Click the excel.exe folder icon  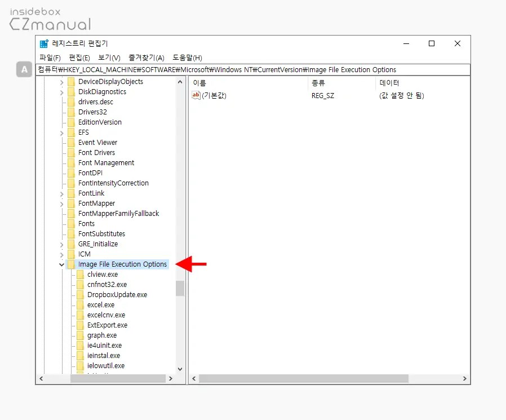click(81, 305)
